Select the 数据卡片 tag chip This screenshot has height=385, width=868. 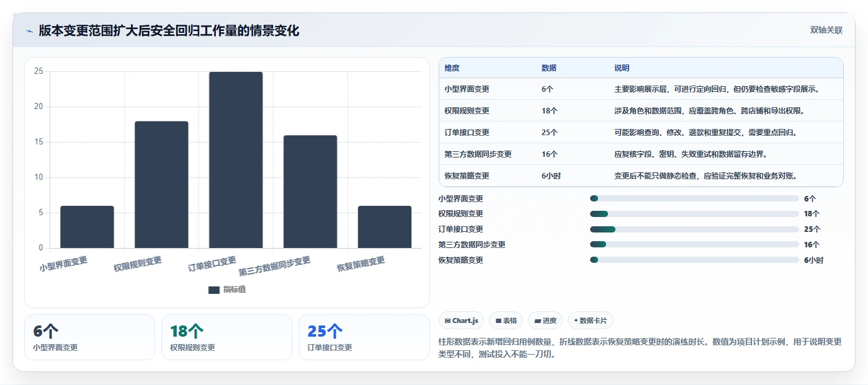point(590,321)
